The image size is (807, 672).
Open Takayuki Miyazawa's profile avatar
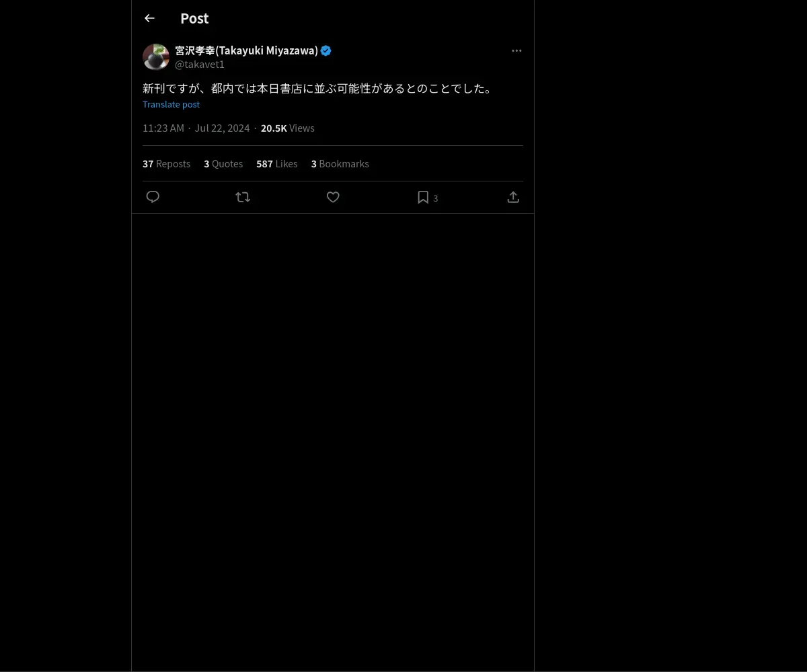tap(156, 57)
